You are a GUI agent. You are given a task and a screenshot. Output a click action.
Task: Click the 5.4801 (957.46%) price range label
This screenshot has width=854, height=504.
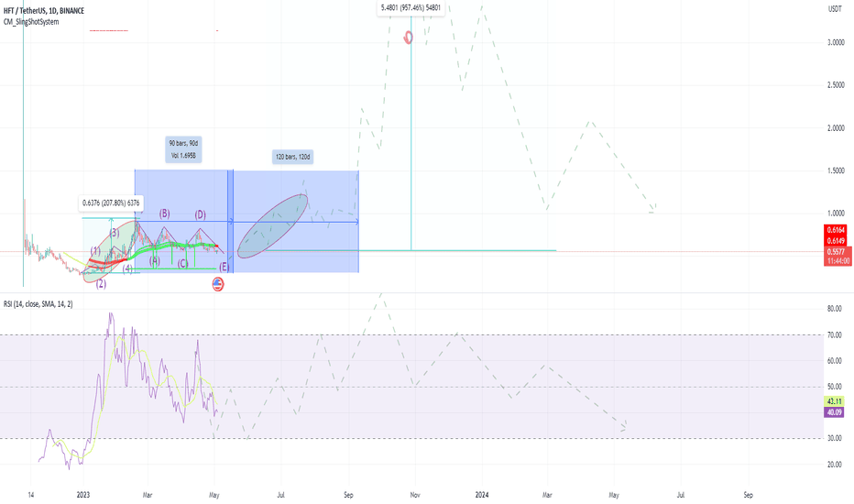click(x=411, y=7)
